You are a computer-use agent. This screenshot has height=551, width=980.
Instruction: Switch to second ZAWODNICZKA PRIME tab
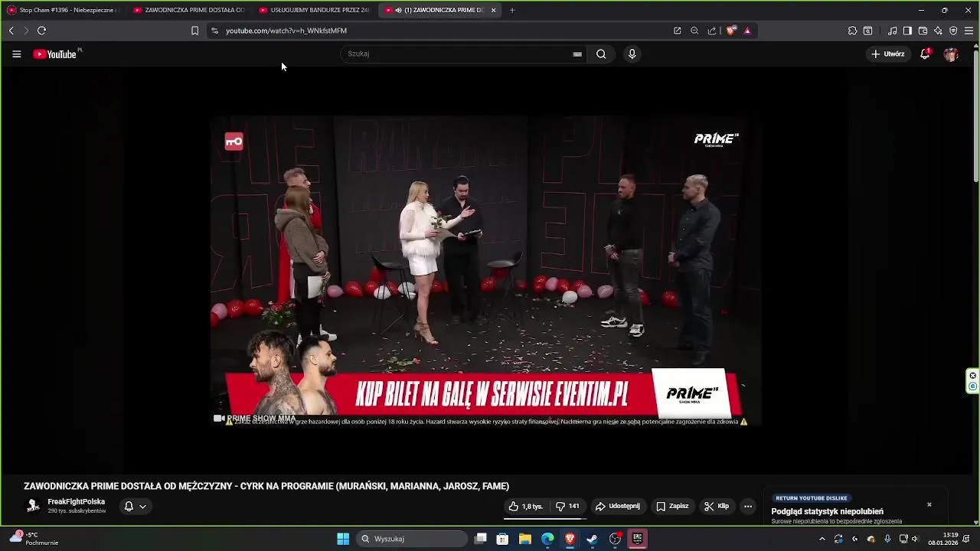(189, 10)
